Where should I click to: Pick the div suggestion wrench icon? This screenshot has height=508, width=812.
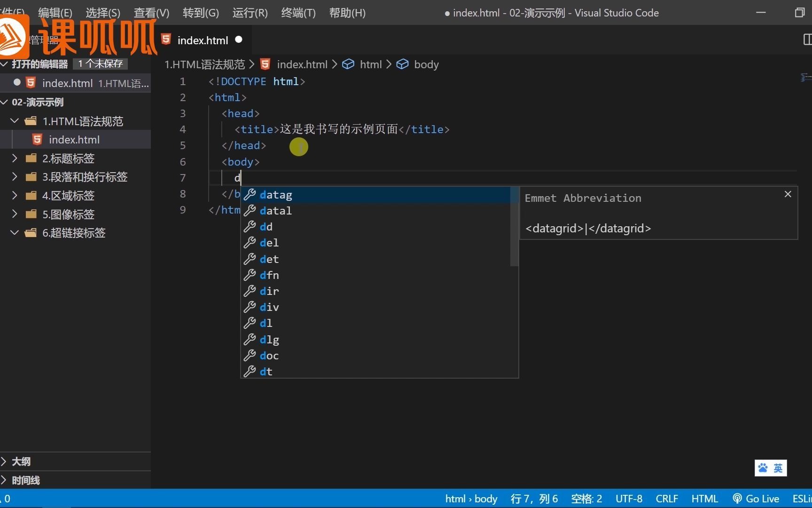(250, 307)
